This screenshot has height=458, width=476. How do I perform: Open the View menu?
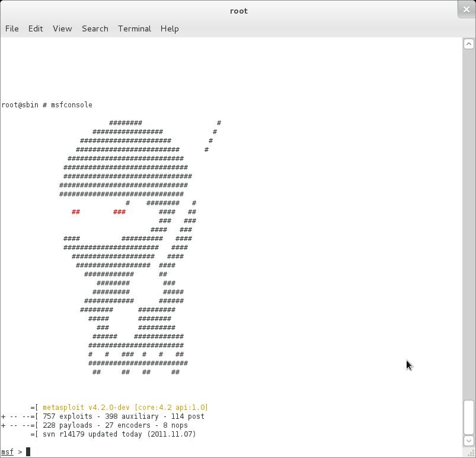(62, 28)
